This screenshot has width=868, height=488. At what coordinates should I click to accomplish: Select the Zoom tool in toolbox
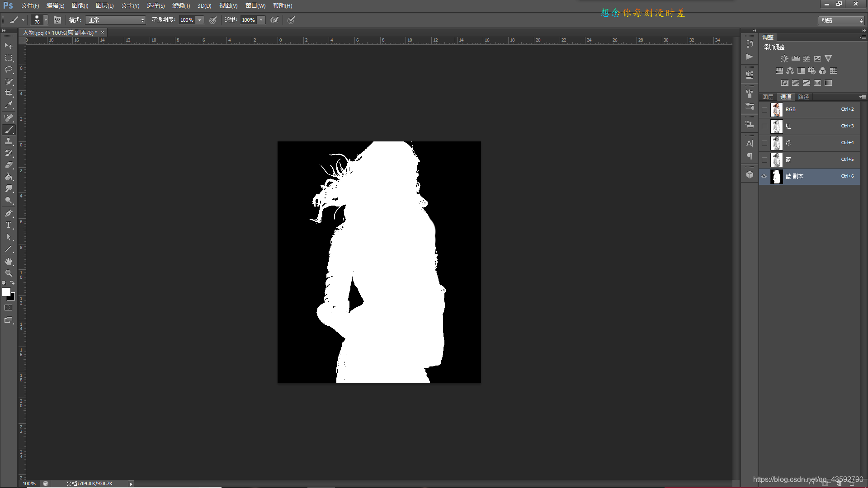(x=9, y=273)
